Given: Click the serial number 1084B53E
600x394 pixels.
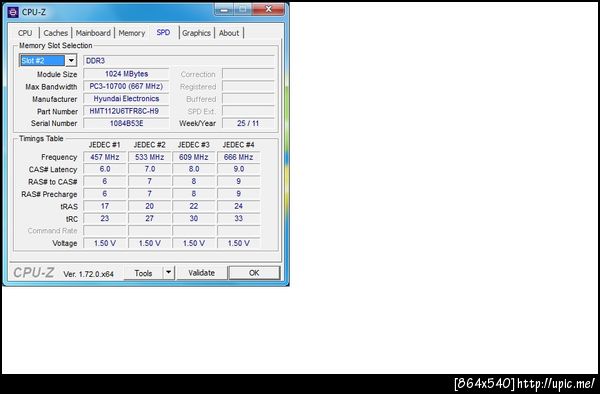Looking at the screenshot, I should (126, 123).
